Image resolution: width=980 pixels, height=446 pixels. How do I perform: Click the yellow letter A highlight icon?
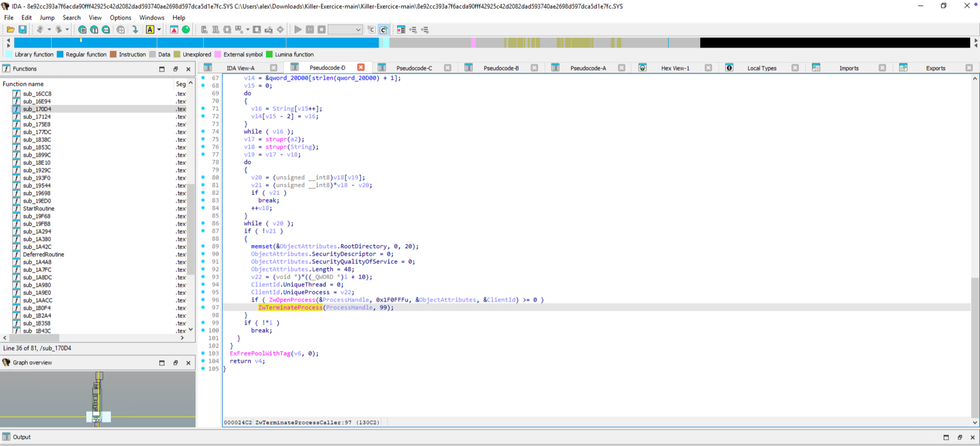pos(150,30)
